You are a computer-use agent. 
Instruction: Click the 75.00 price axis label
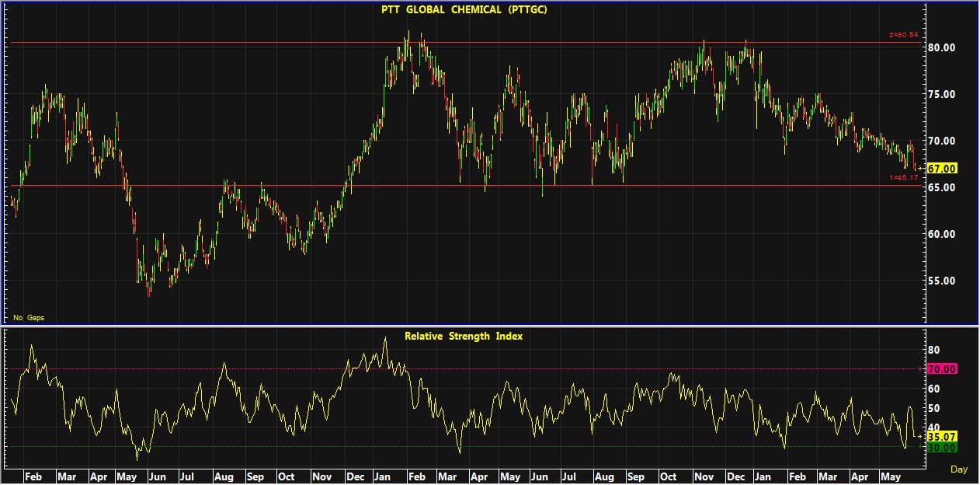(x=942, y=94)
